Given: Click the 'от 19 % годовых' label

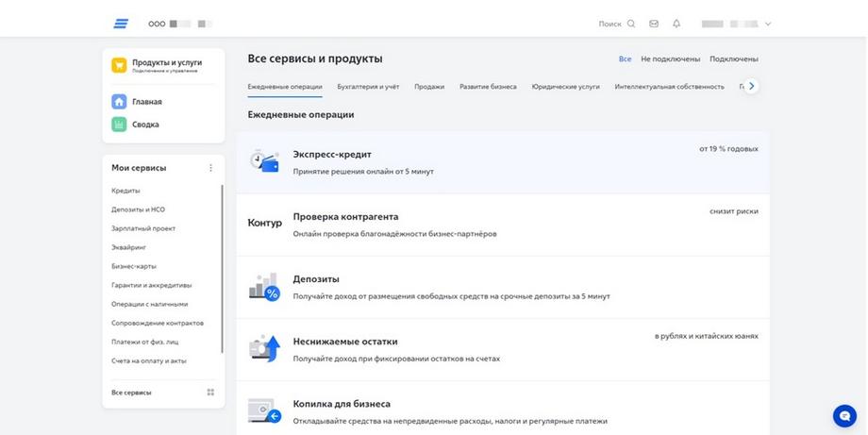Looking at the screenshot, I should point(728,149).
